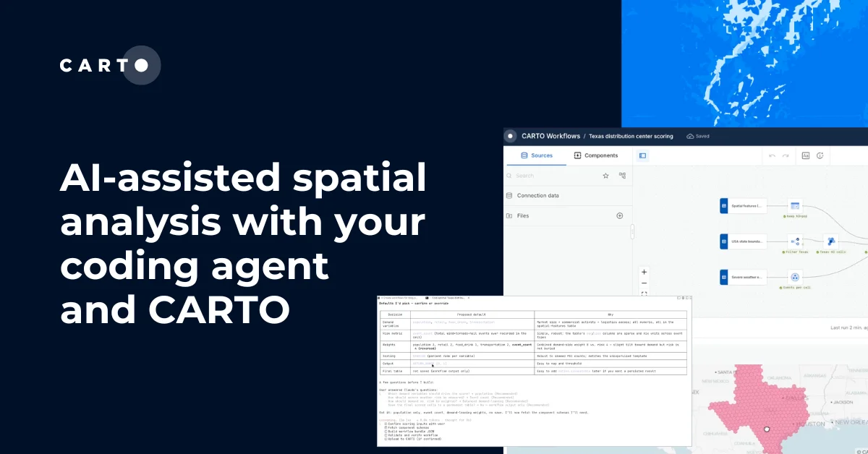Check 'Confirm scoring inputs with user' item

[x=414, y=424]
